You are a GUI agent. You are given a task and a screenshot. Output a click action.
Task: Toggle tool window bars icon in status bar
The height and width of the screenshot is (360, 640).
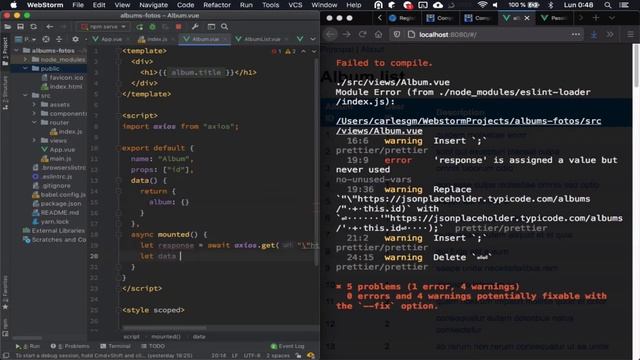pos(6,356)
